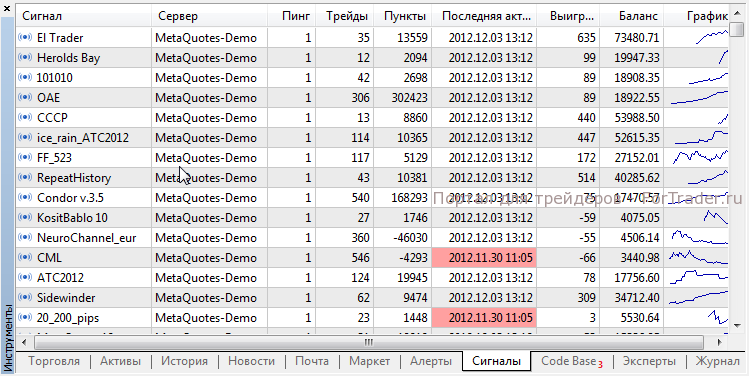749x376 pixels.
Task: Open the Code Base tab
Action: click(x=572, y=361)
